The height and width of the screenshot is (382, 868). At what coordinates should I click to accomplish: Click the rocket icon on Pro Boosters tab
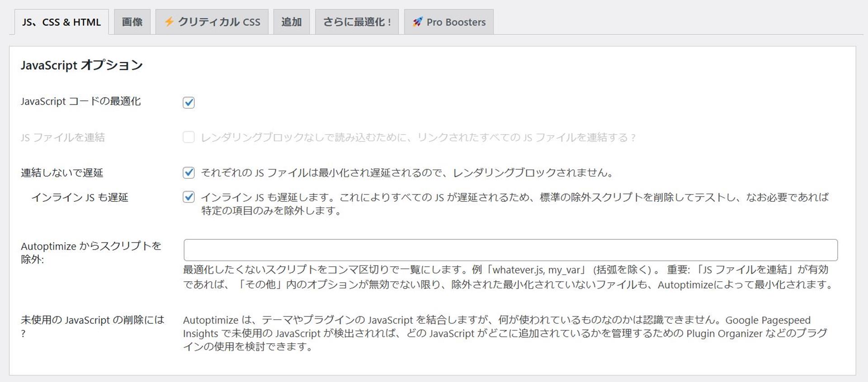pos(417,22)
